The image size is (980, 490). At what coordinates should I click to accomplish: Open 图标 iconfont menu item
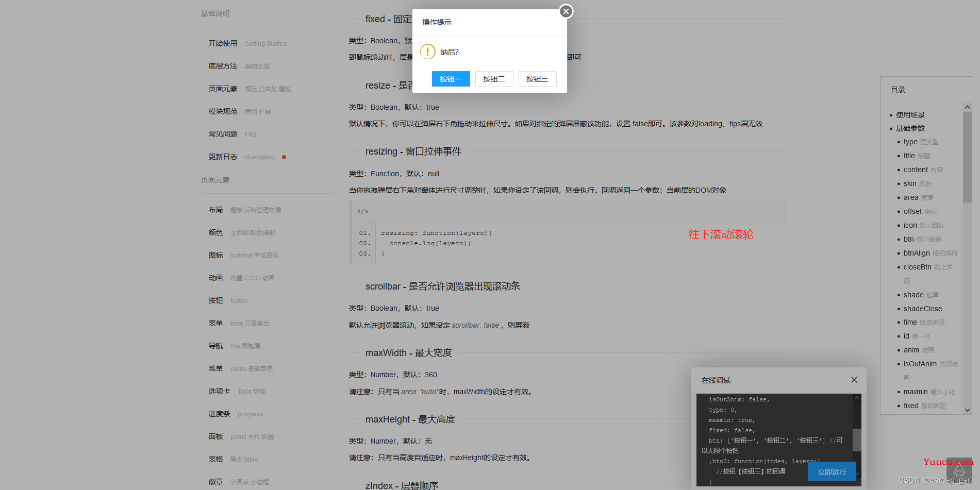[x=243, y=255]
